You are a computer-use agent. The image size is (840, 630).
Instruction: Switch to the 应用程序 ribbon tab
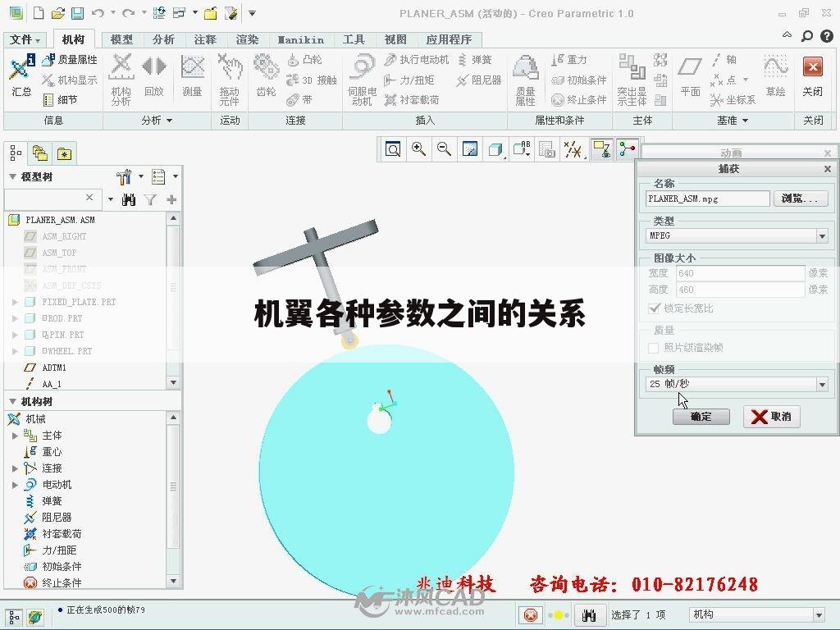pos(449,39)
